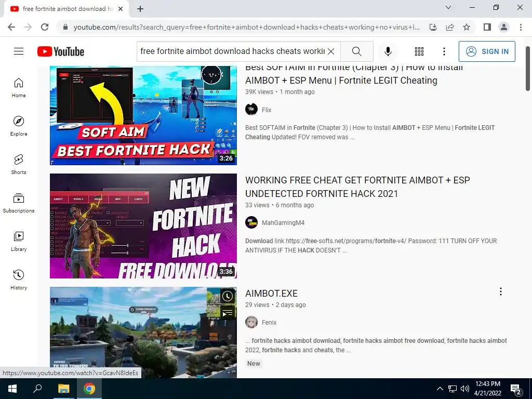Viewport: 532px width, 399px height.
Task: Open Shorts in the sidebar
Action: pyautogui.click(x=19, y=165)
